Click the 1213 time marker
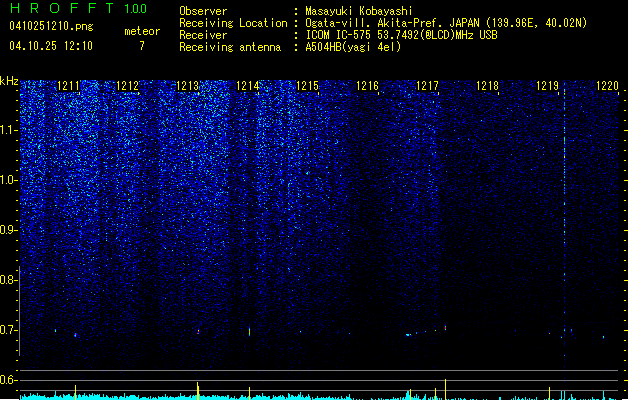 click(187, 86)
